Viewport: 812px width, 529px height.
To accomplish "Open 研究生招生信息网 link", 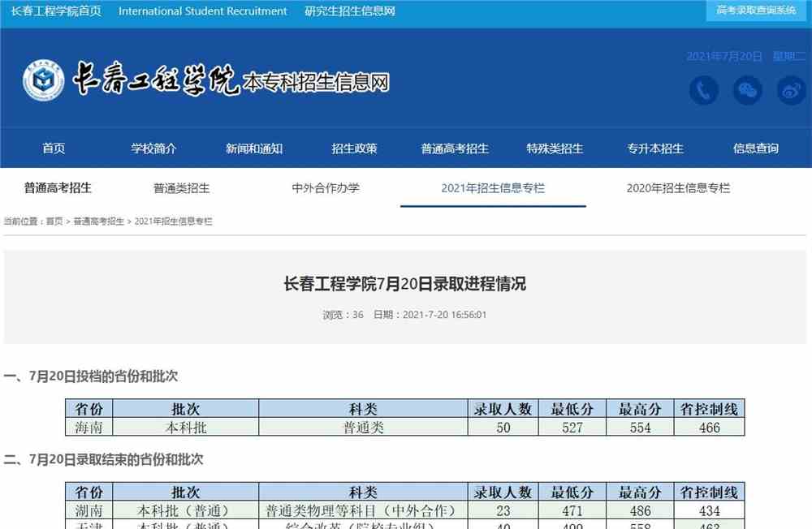I will (x=350, y=11).
